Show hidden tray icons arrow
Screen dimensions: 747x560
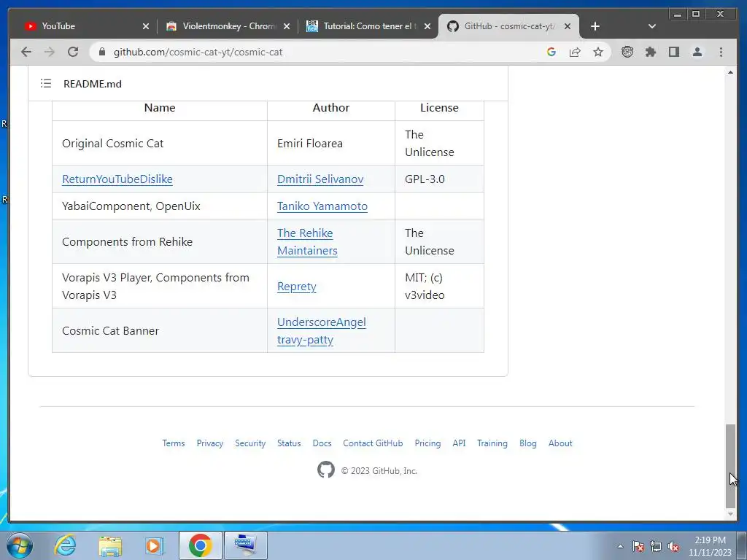tap(620, 546)
